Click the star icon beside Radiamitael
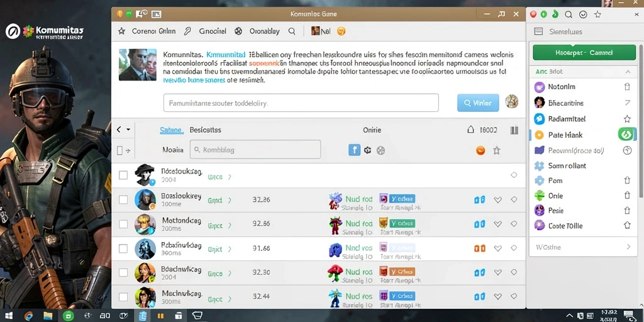The width and height of the screenshot is (644, 322). (627, 119)
